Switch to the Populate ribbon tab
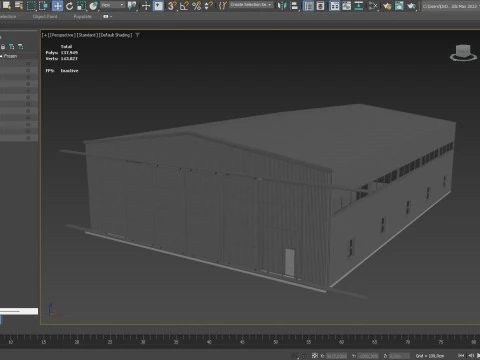Image resolution: width=480 pixels, height=360 pixels. [x=82, y=16]
